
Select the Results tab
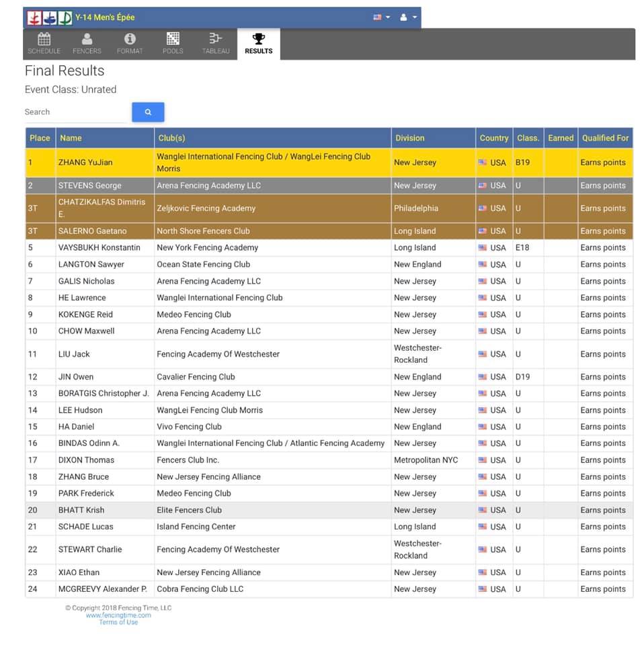(258, 44)
